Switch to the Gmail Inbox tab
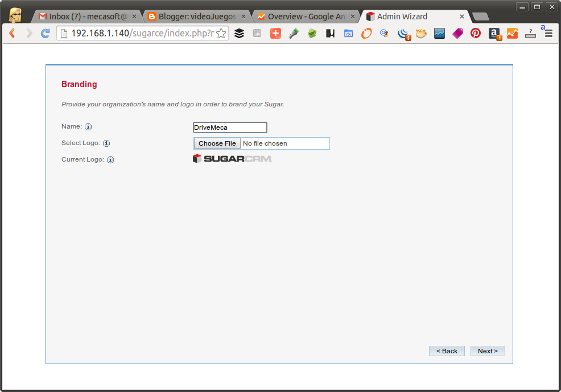The height and width of the screenshot is (392, 561). 85,16
